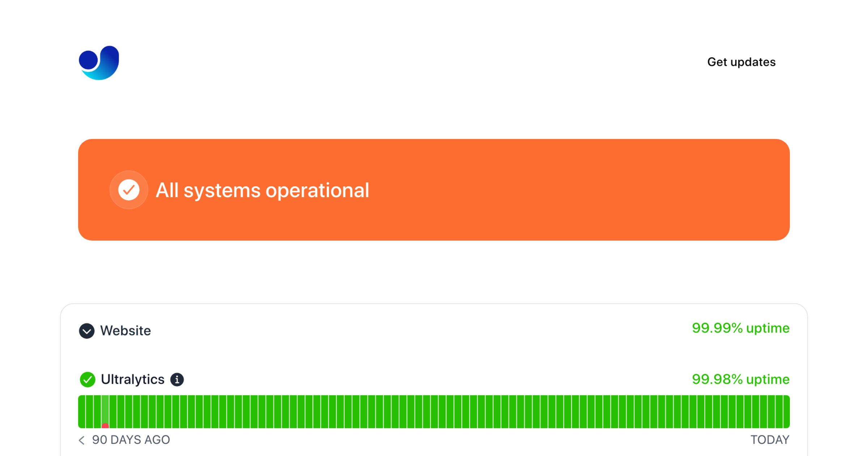The image size is (868, 456).
Task: Click the 99.99% uptime text
Action: point(740,328)
